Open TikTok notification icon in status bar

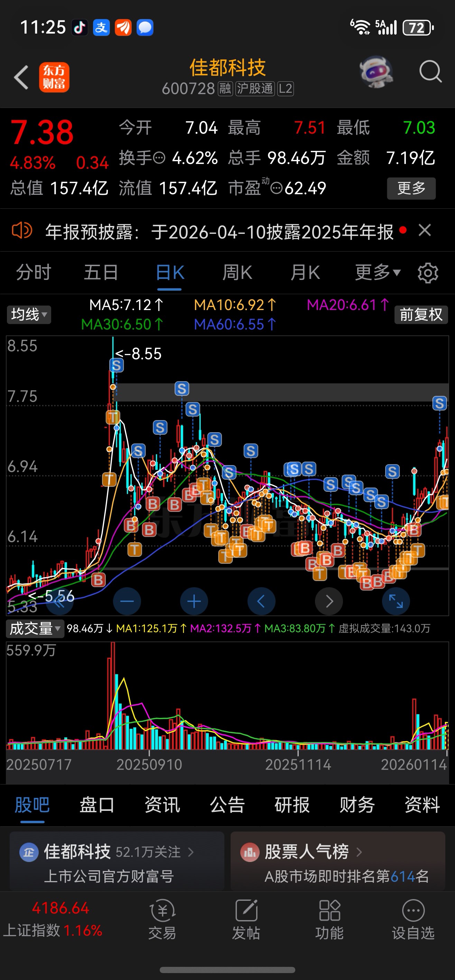[80, 27]
